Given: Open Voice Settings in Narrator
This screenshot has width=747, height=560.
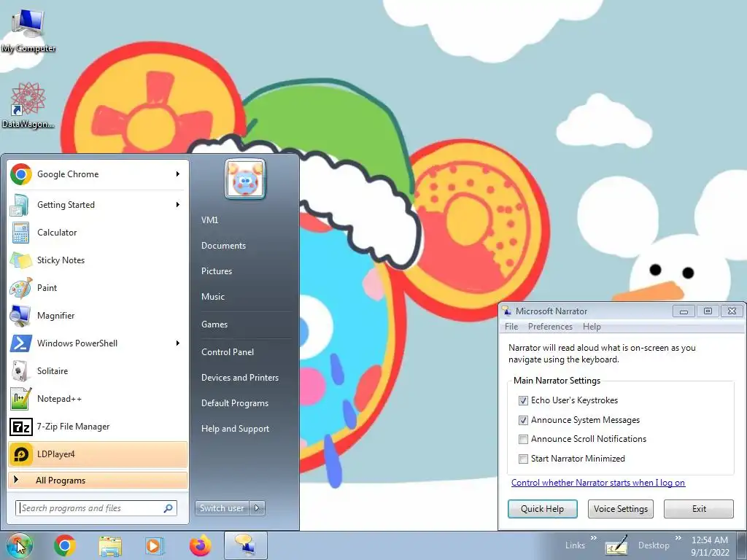Looking at the screenshot, I should pyautogui.click(x=620, y=508).
